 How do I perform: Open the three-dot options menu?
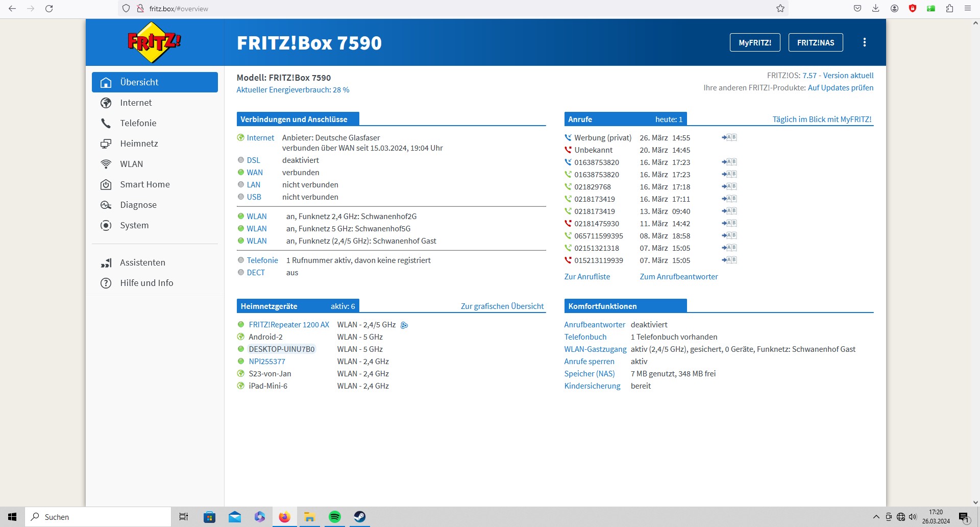coord(864,42)
